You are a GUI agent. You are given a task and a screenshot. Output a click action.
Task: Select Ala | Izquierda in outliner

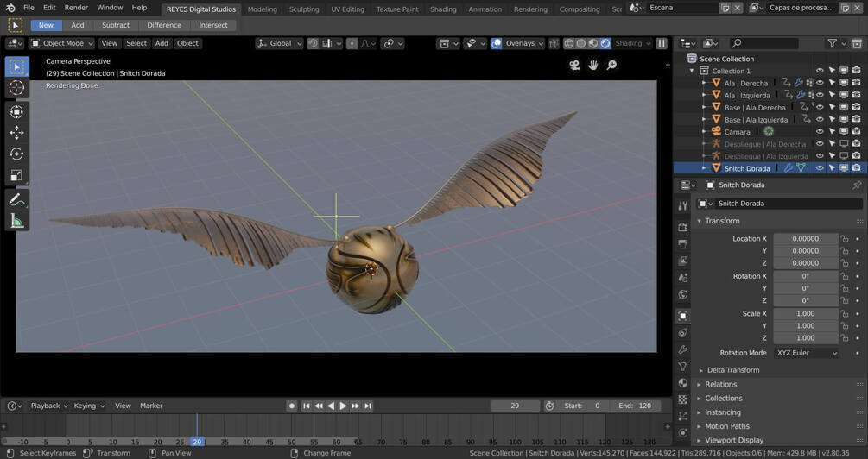click(x=747, y=95)
